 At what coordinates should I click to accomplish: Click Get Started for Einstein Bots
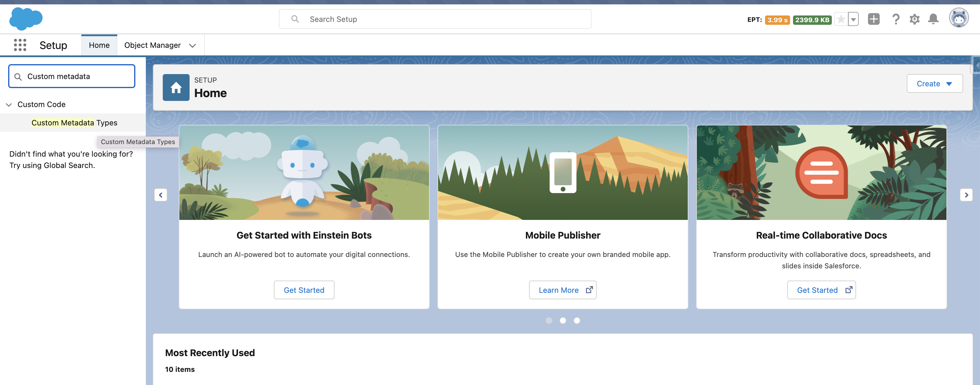click(304, 290)
